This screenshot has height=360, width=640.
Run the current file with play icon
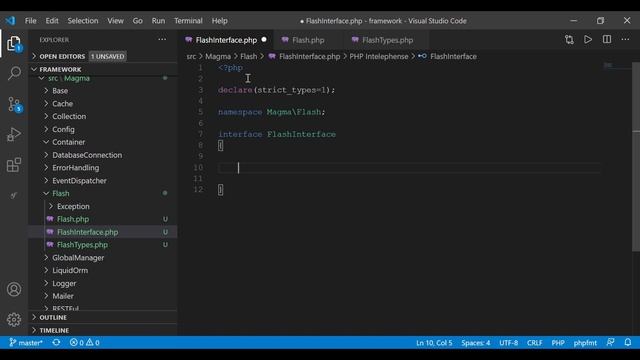coord(588,40)
